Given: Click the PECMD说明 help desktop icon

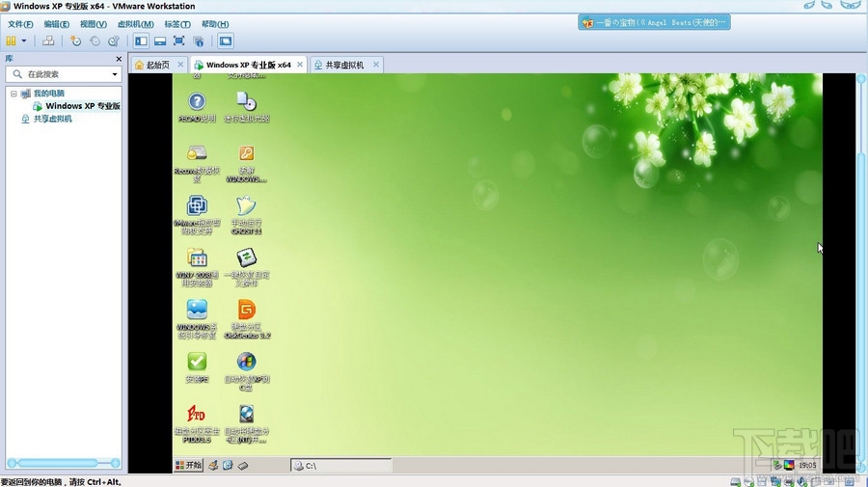Looking at the screenshot, I should (197, 107).
